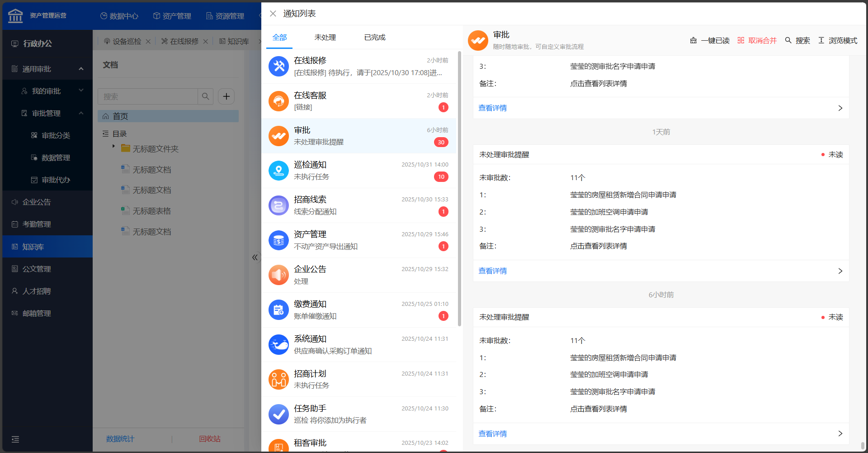Screen dimensions: 868x453
Task: Select the 任务助手 checkmark icon
Action: (x=278, y=414)
